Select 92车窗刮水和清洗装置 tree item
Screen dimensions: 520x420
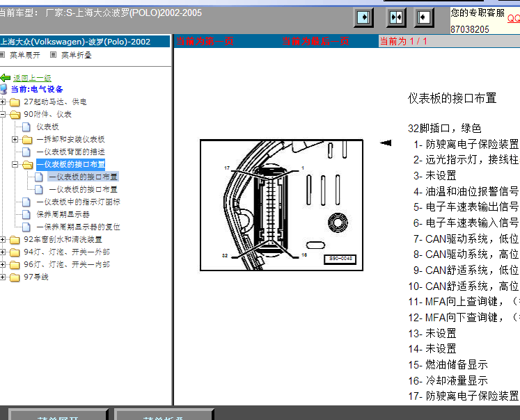(x=63, y=239)
